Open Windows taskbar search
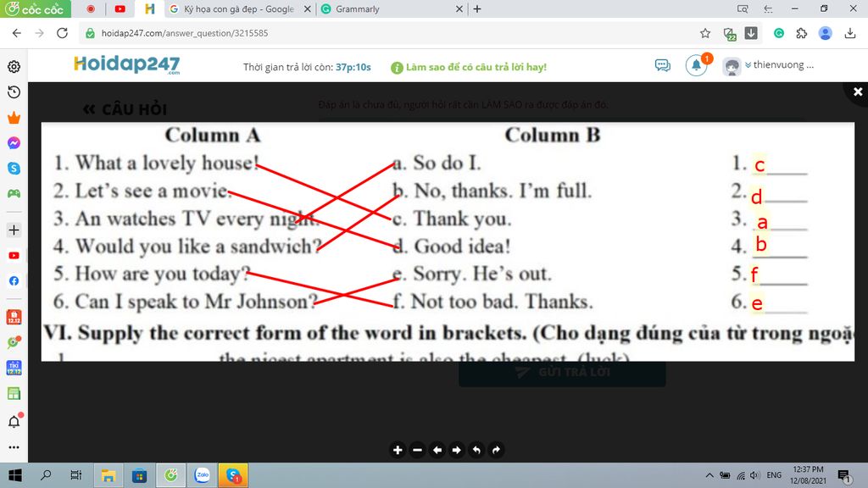The height and width of the screenshot is (488, 868). coord(46,475)
